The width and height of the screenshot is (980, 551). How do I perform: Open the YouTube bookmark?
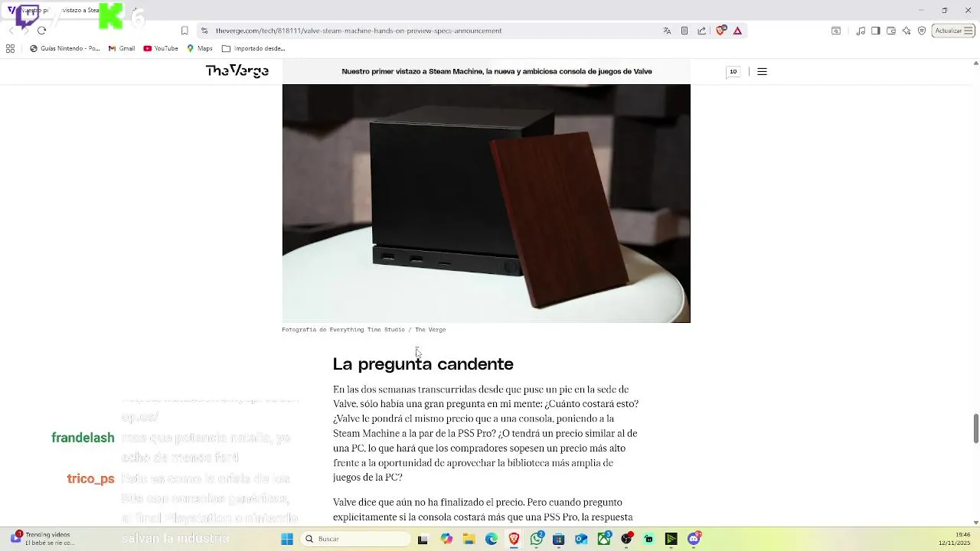[x=161, y=48]
